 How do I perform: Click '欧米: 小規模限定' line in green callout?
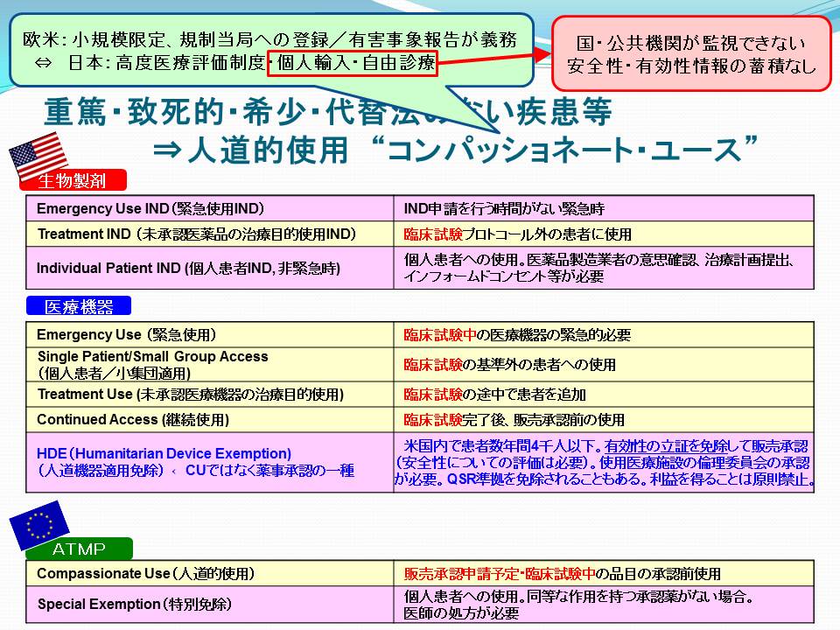click(x=269, y=39)
